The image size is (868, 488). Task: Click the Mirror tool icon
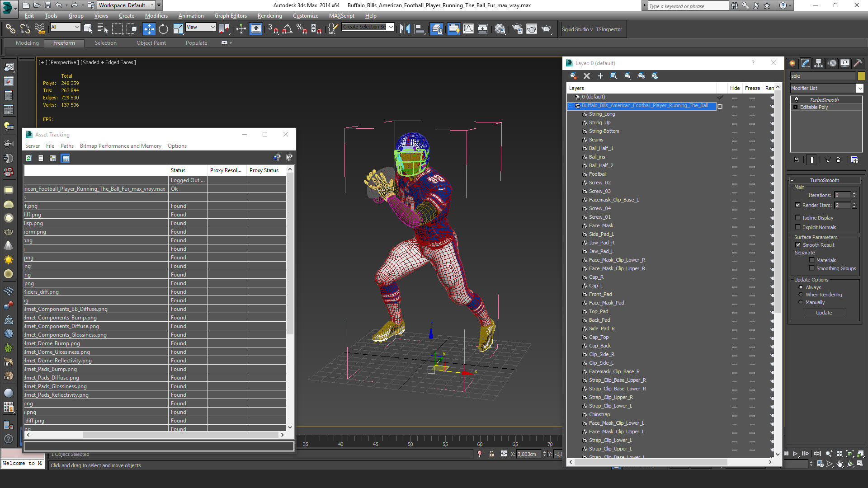coord(405,29)
